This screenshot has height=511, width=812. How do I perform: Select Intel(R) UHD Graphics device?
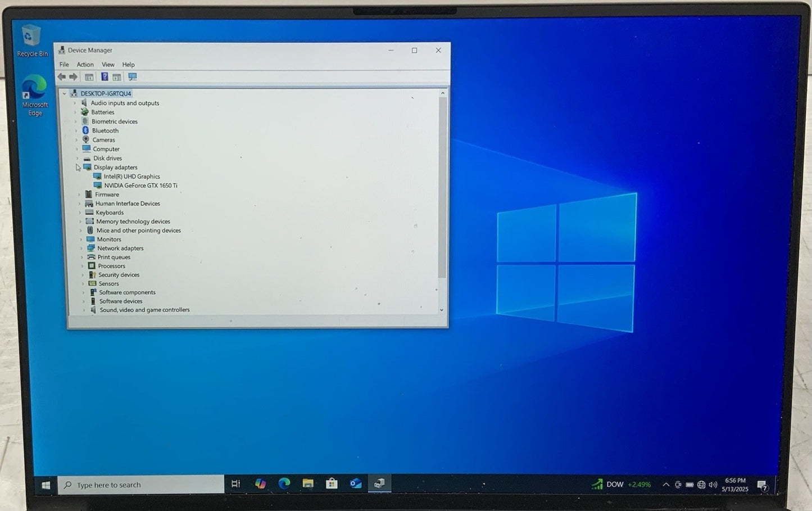(131, 177)
